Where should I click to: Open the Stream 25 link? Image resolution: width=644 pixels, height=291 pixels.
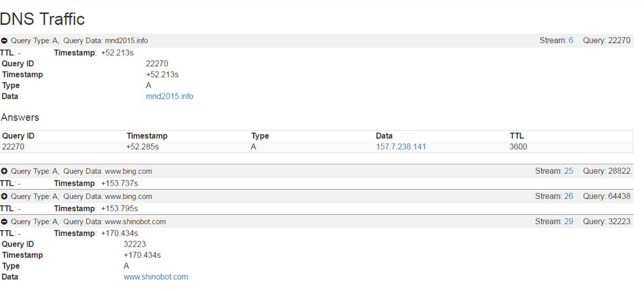(x=568, y=171)
